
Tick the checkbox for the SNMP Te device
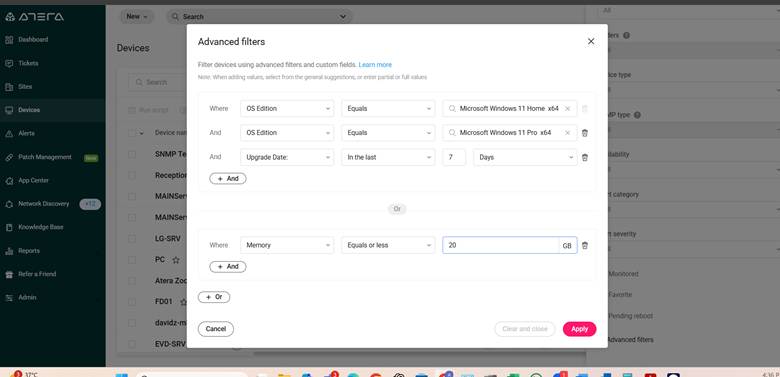pyautogui.click(x=132, y=154)
